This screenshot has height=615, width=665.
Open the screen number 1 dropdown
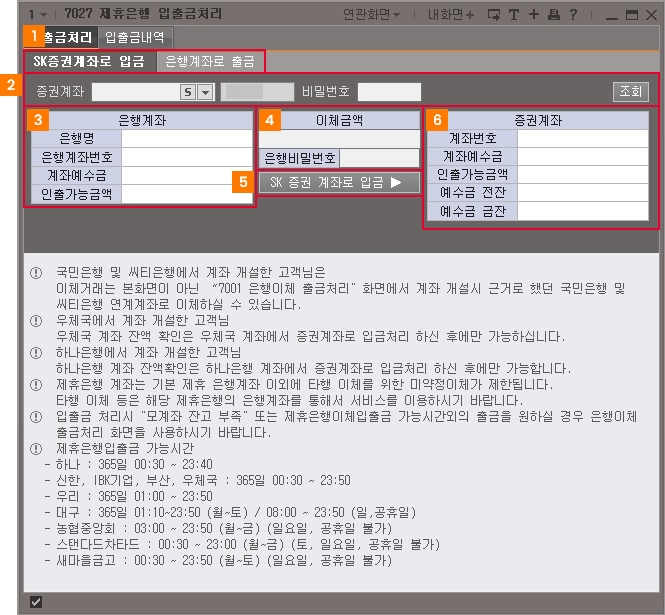tap(37, 15)
